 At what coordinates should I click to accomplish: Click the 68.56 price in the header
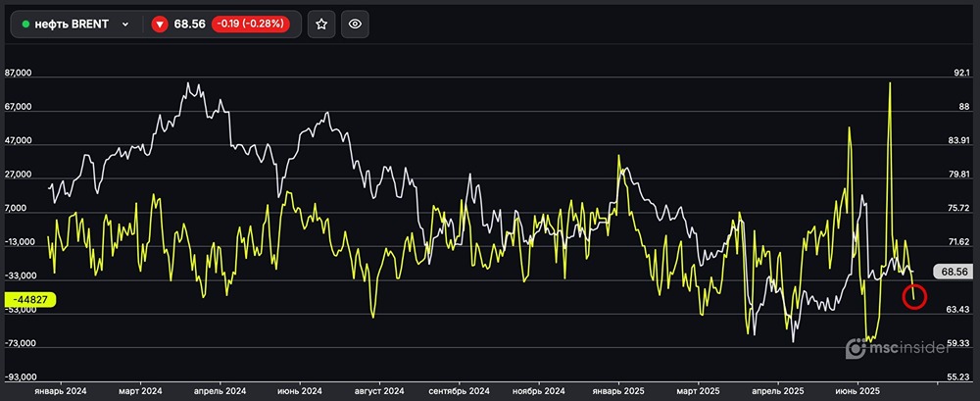[187, 25]
